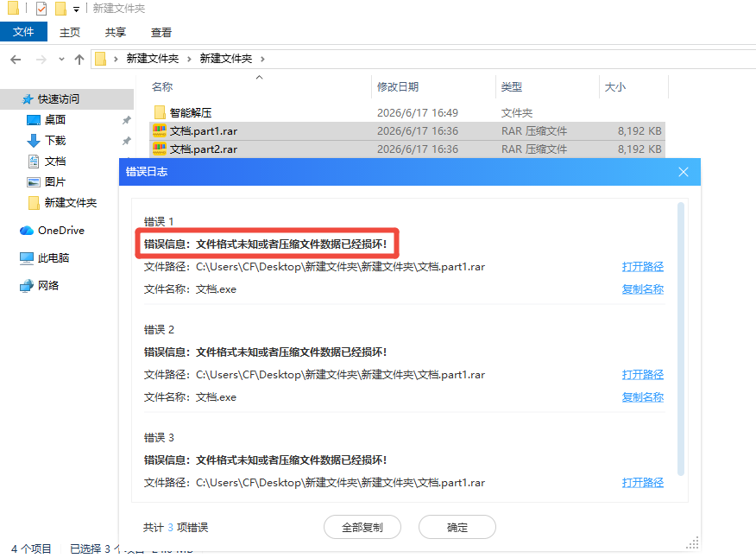Click 打开路径 link for 错误 3

tap(643, 483)
